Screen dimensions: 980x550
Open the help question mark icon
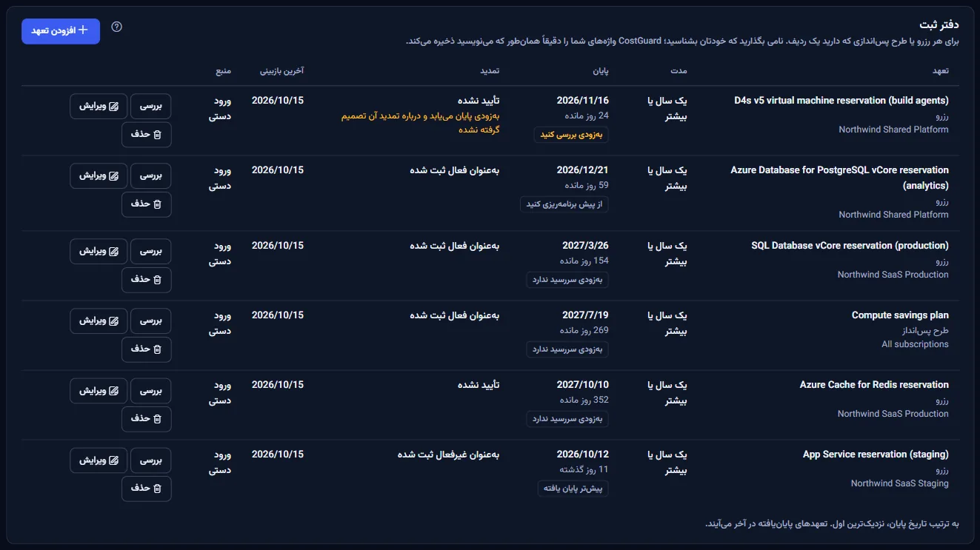pos(116,27)
